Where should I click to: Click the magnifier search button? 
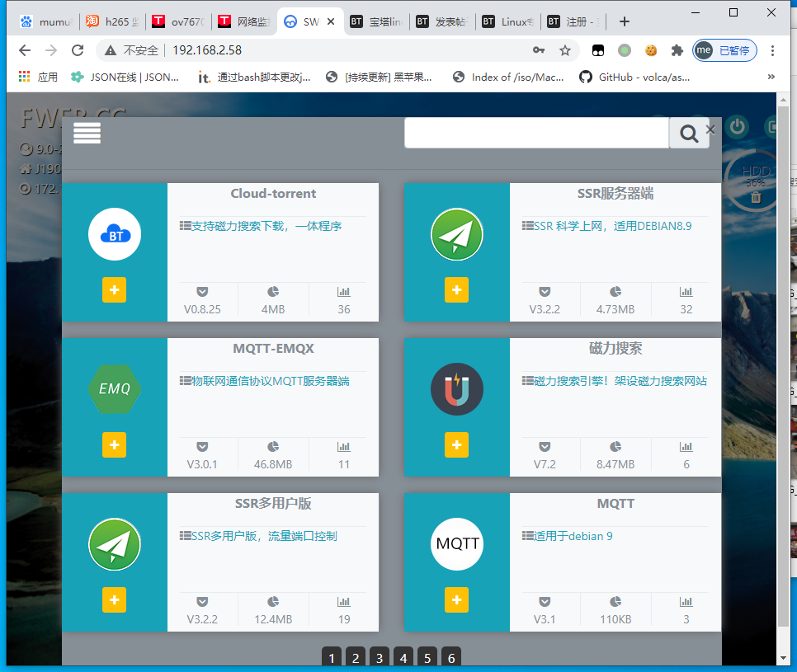687,133
